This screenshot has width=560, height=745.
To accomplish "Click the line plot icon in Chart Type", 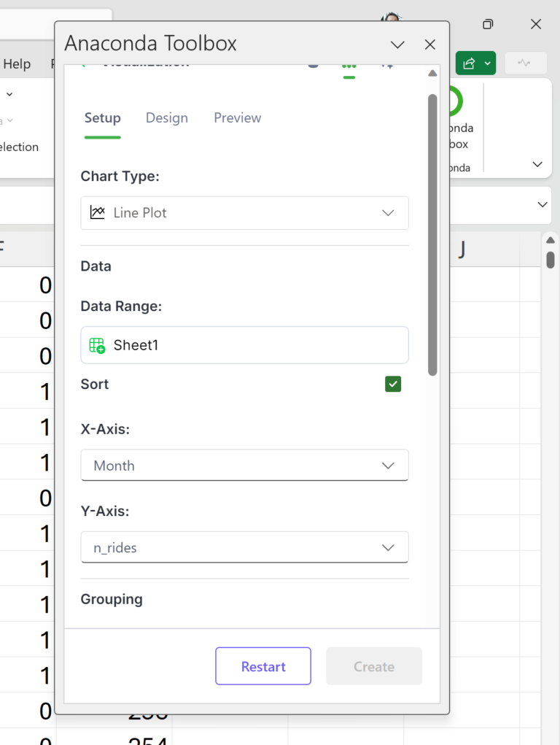I will [x=97, y=213].
